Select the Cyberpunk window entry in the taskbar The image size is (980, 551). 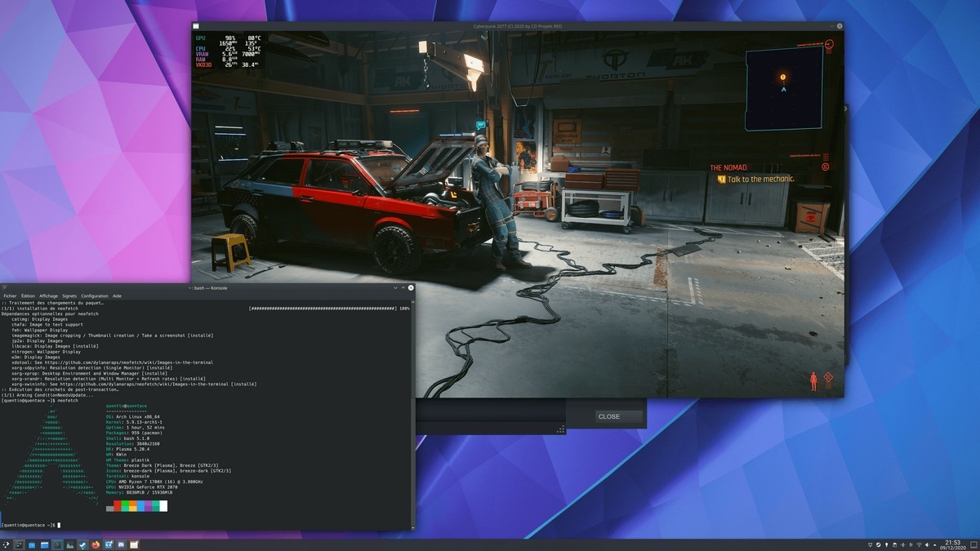click(133, 544)
